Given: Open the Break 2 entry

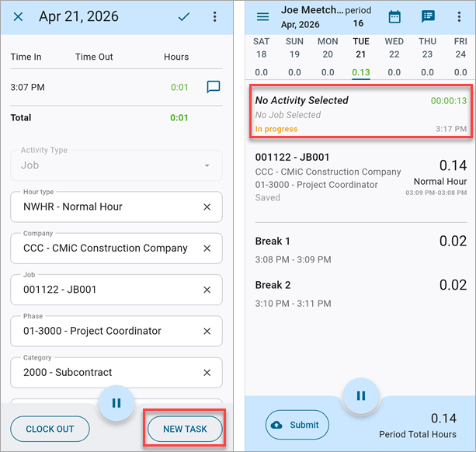Looking at the screenshot, I should click(x=361, y=294).
